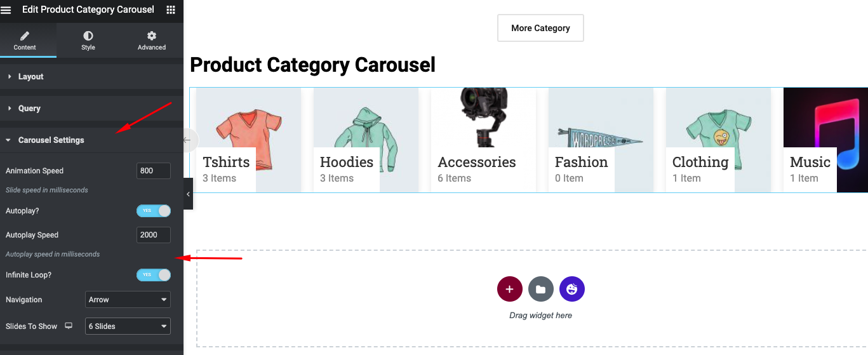Click the pencil Content tab icon
The image size is (868, 355).
click(x=25, y=36)
